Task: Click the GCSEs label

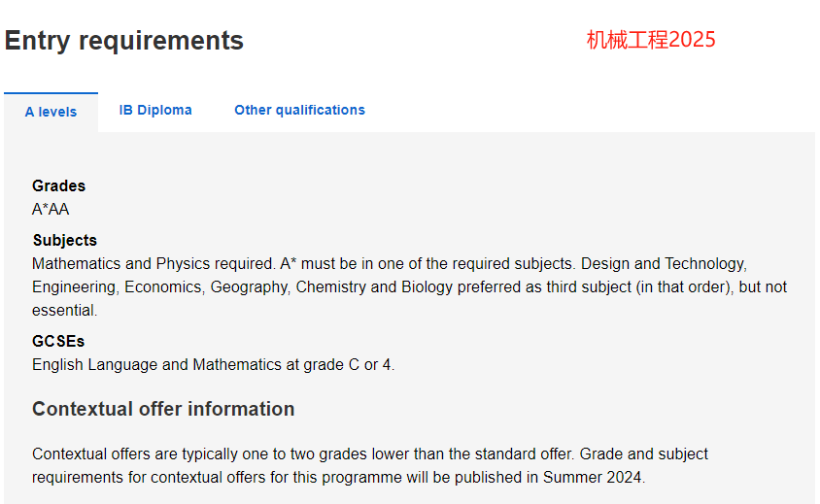Action: point(58,341)
